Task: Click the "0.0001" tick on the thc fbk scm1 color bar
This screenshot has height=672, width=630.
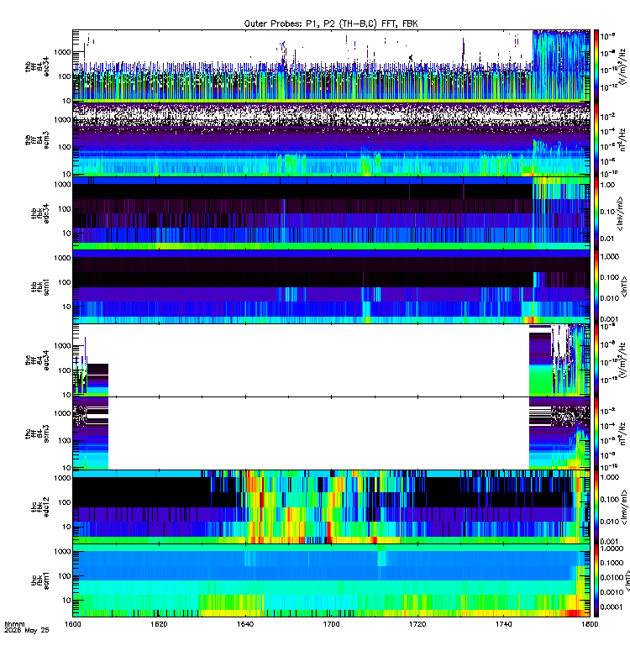Action: point(612,606)
